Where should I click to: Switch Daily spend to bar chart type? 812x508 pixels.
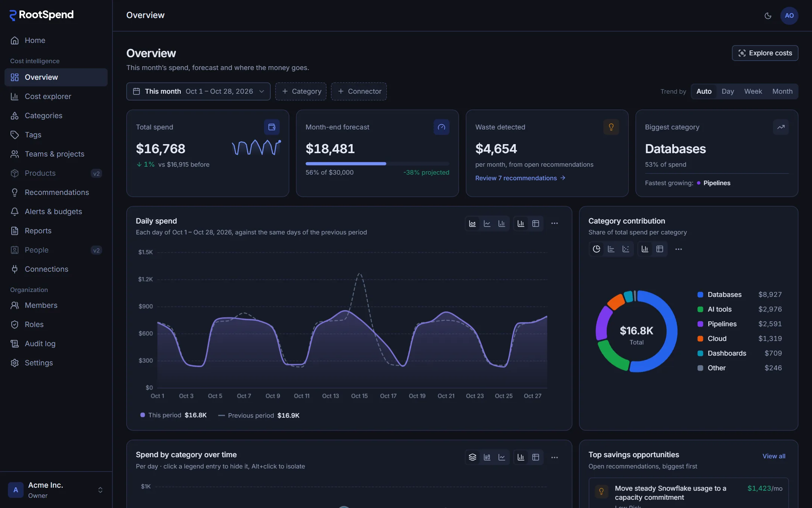(501, 224)
